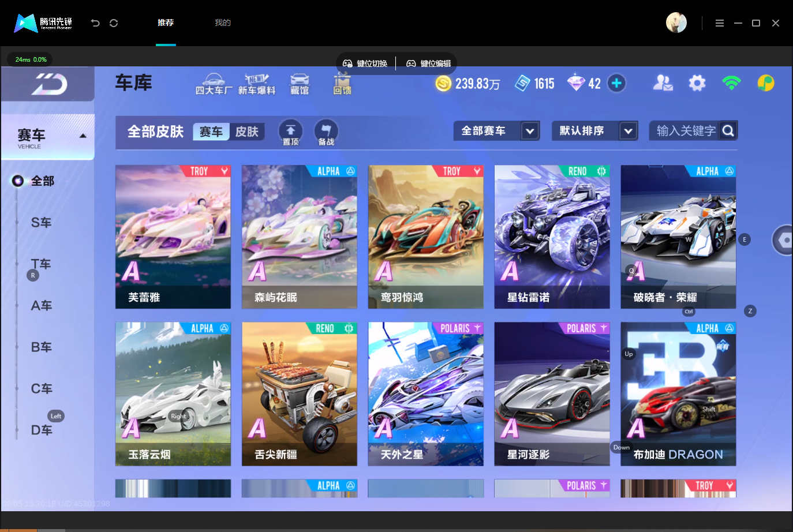The height and width of the screenshot is (532, 793).
Task: Switch to the 推荐 tab
Action: [166, 23]
